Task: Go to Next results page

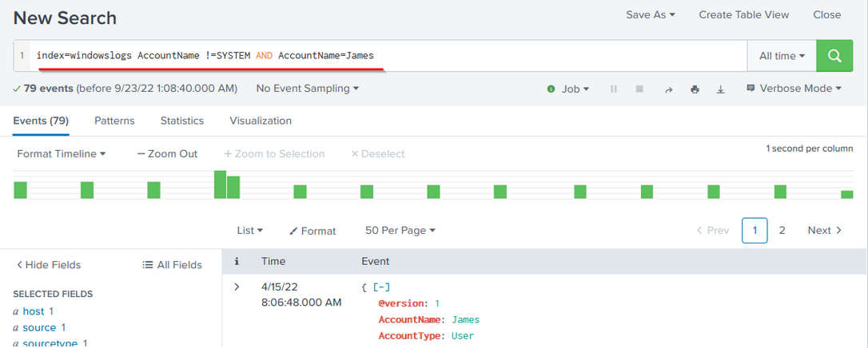Action: (824, 231)
